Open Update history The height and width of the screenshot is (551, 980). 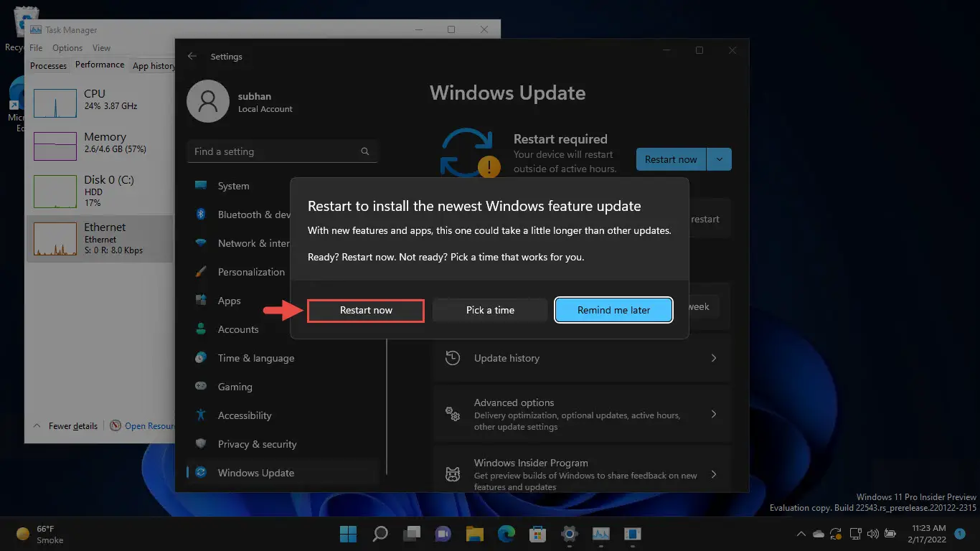tap(582, 358)
